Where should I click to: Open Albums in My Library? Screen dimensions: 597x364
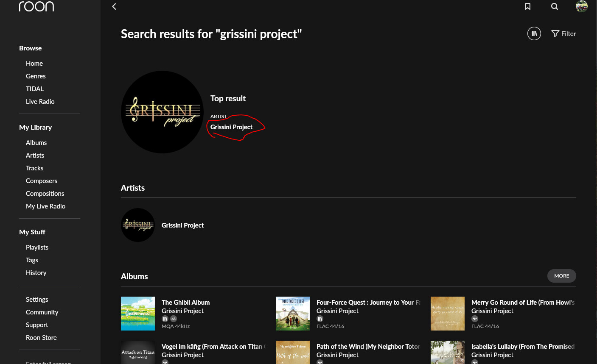36,143
